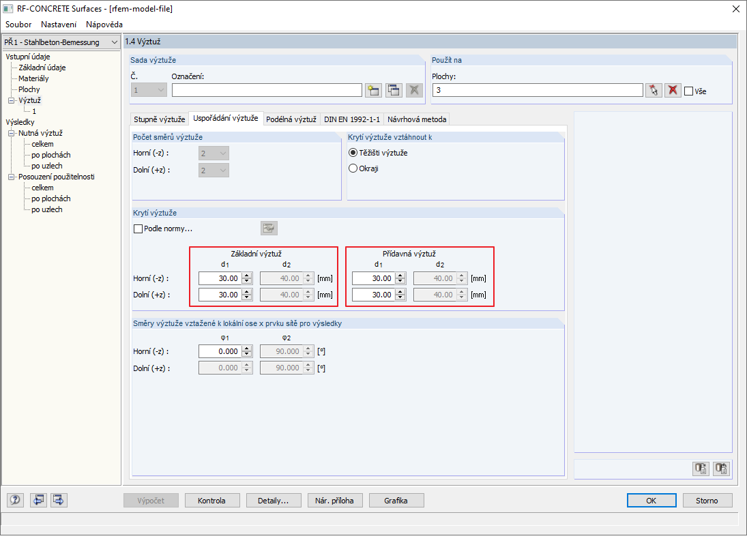The image size is (747, 560).
Task: Select Materiály in the tree
Action: 33,78
